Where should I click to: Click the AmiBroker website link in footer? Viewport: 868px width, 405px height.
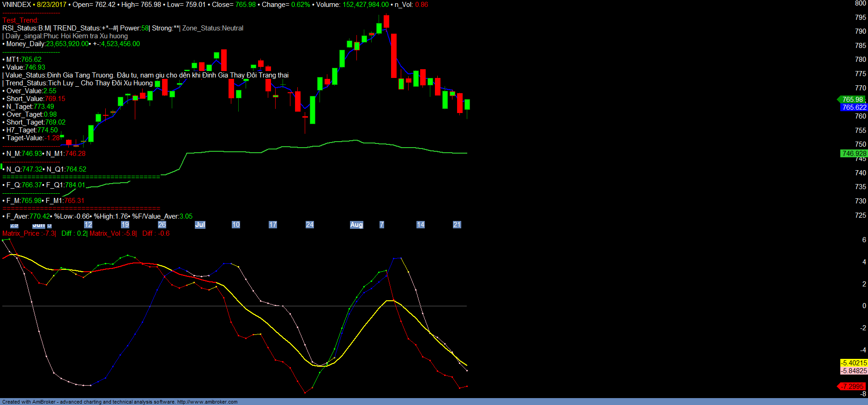207,402
